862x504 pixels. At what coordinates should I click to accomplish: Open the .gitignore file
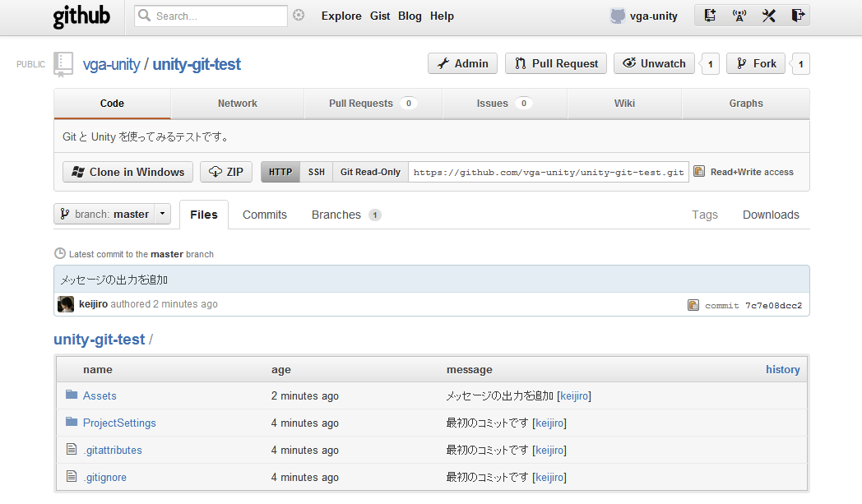(x=105, y=478)
